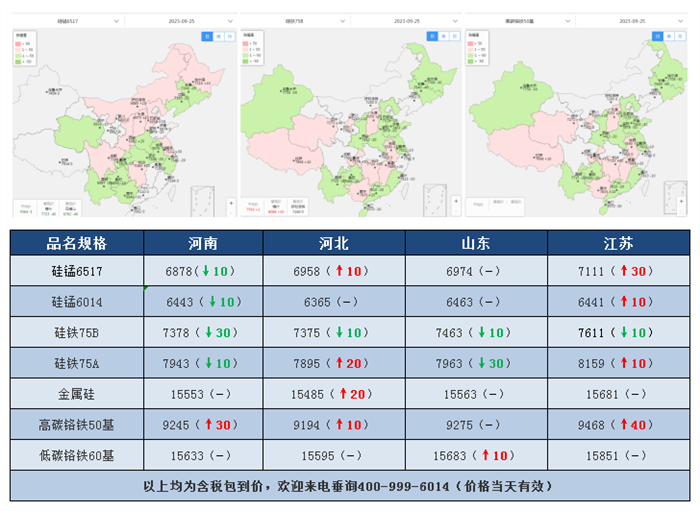Click the 金属硅 row label
The width and height of the screenshot is (700, 511).
click(x=76, y=394)
